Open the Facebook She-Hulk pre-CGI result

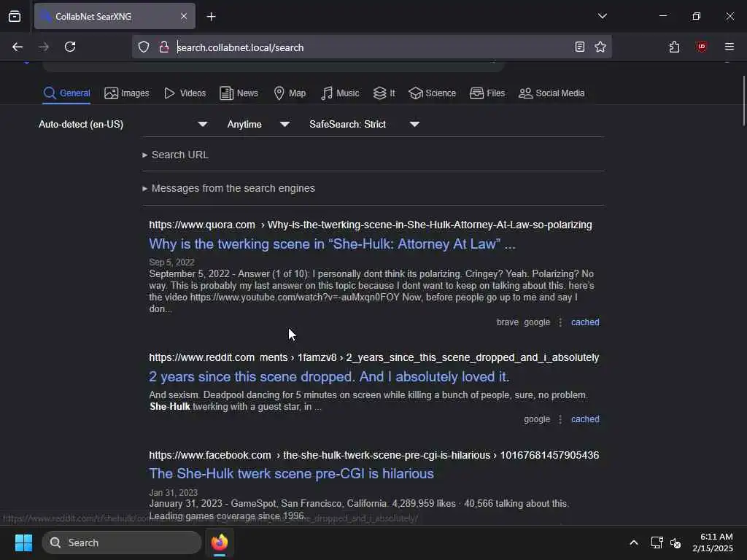(292, 473)
